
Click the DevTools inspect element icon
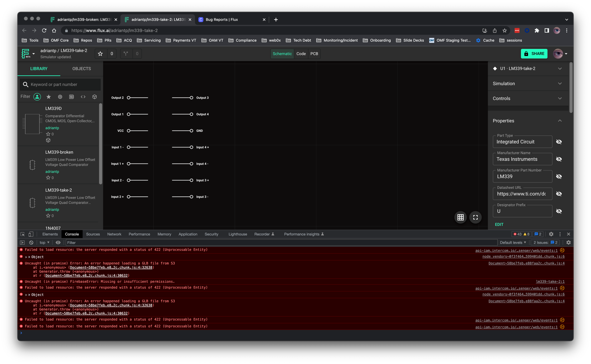[22, 234]
